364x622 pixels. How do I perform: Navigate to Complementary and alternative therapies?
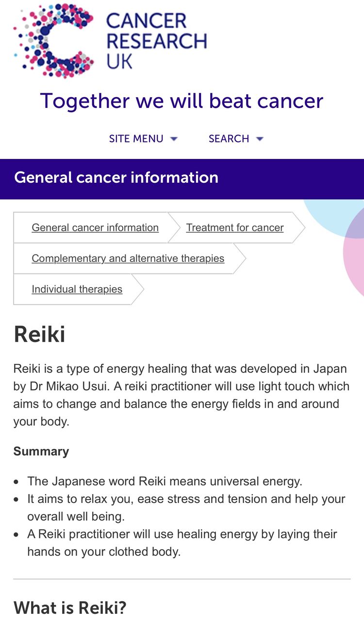[128, 259]
